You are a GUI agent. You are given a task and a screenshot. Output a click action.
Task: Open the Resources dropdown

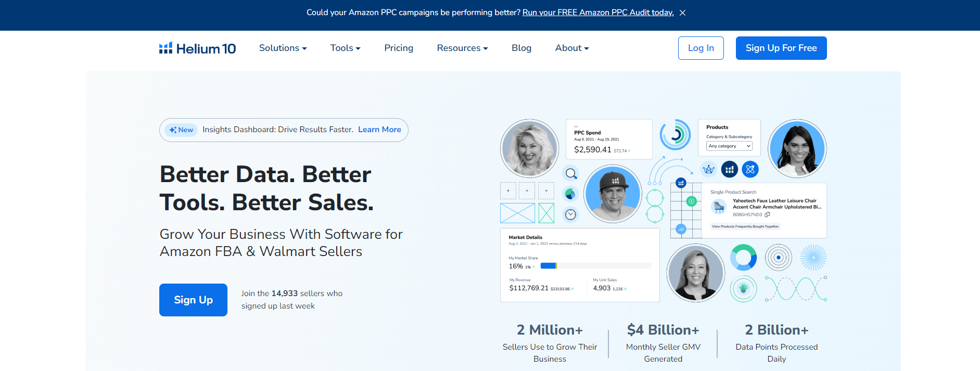pos(462,48)
